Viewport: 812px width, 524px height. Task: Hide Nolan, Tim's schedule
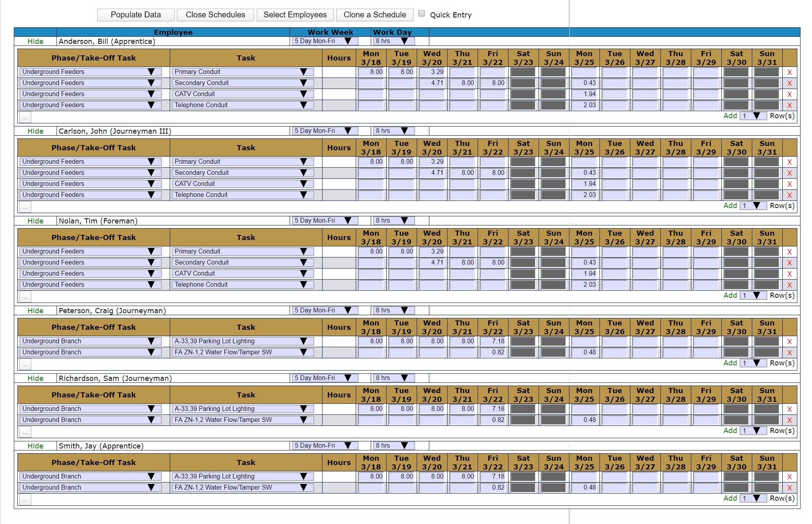(35, 221)
